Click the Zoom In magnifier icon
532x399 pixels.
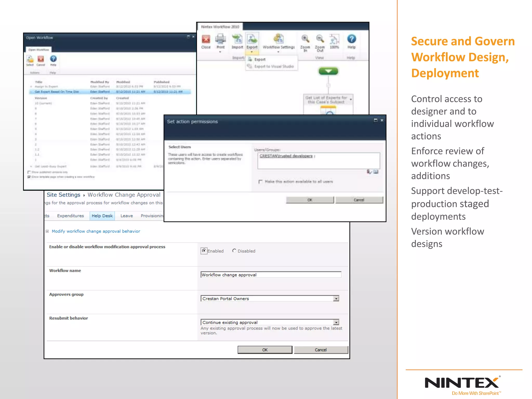(305, 39)
